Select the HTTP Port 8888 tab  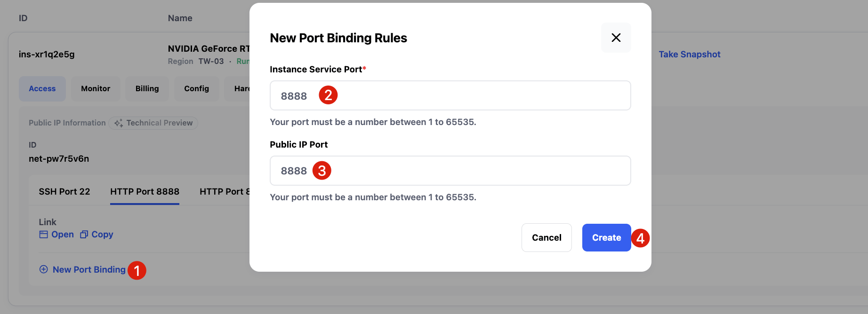click(145, 192)
